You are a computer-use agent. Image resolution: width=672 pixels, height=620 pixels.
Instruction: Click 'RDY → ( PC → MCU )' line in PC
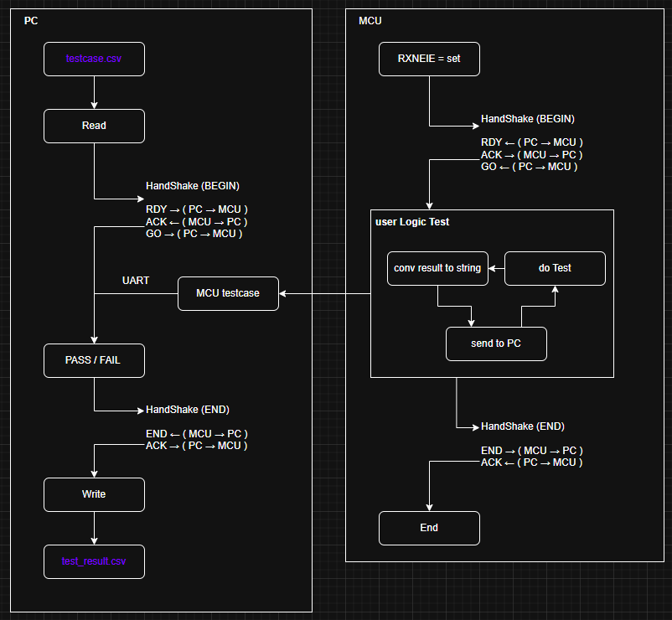pyautogui.click(x=197, y=209)
